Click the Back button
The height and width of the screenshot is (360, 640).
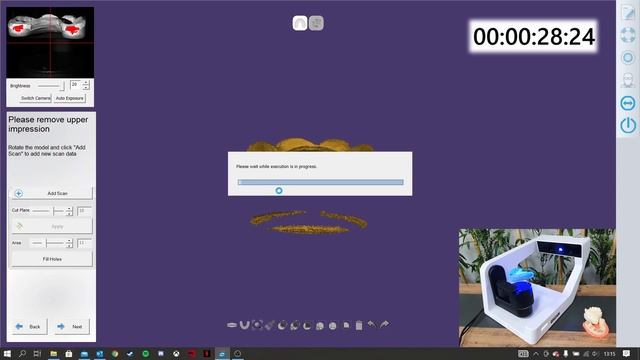tap(29, 327)
